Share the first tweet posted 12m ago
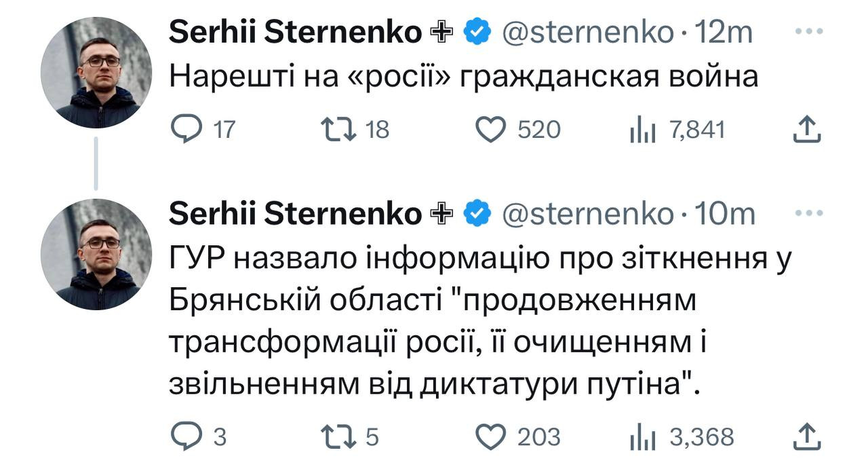This screenshot has width=868, height=465. [807, 130]
